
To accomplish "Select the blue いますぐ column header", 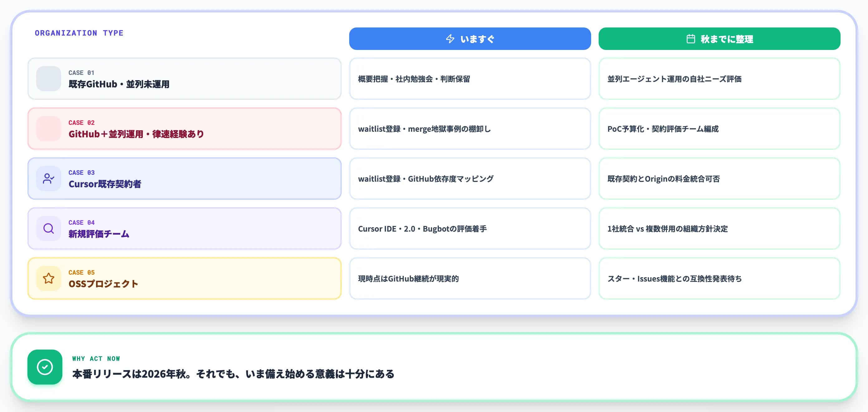I will [470, 39].
